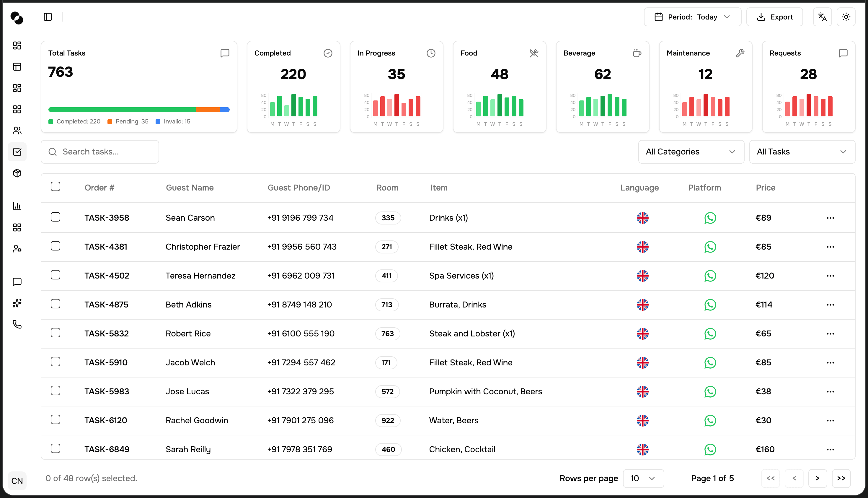
Task: Click the green Completed: 220 legend swatch
Action: (x=50, y=122)
